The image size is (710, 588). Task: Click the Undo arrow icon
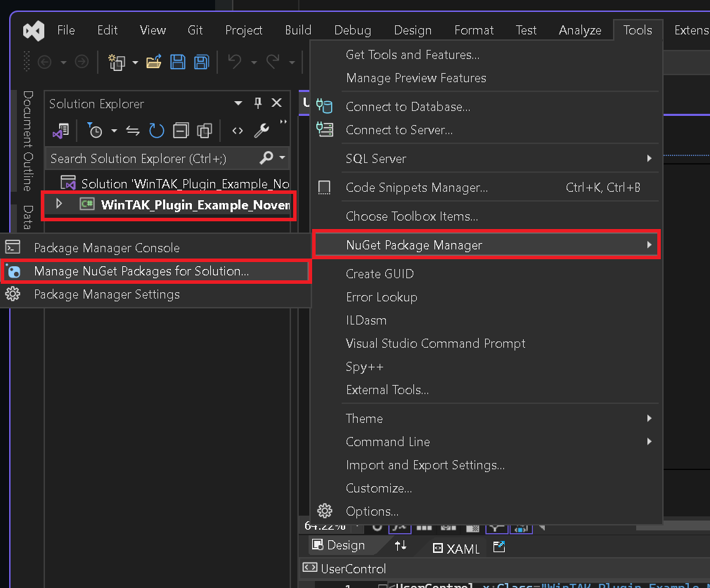point(235,61)
